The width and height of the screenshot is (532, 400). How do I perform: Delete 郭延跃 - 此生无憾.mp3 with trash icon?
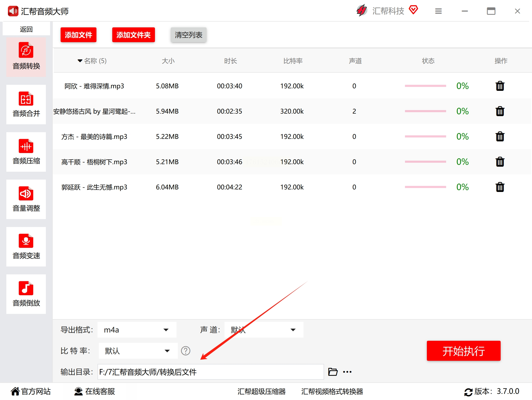coord(500,187)
